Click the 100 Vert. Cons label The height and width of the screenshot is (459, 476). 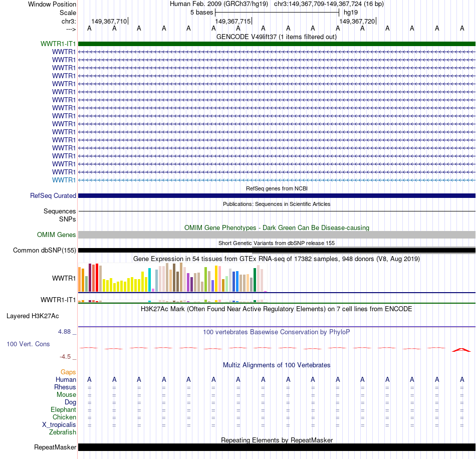[x=28, y=344]
